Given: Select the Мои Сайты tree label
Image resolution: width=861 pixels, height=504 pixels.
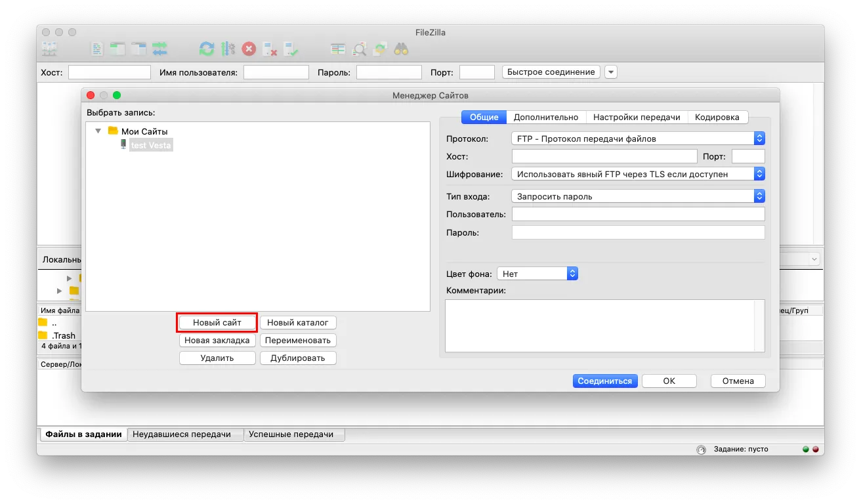Looking at the screenshot, I should click(144, 131).
